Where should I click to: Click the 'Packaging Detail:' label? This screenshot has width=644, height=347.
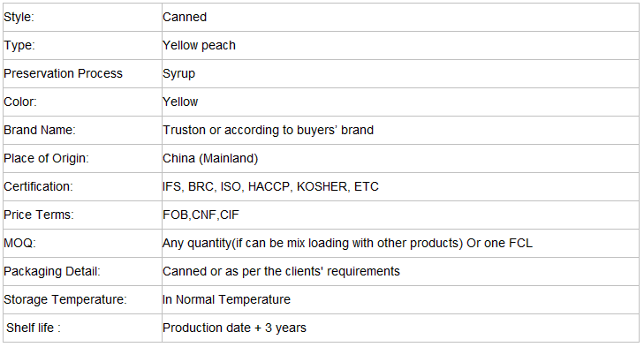tap(52, 271)
